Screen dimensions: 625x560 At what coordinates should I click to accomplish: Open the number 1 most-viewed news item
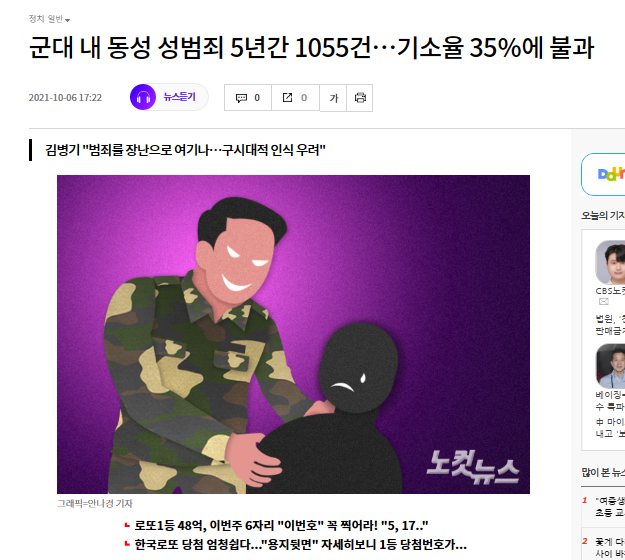610,506
